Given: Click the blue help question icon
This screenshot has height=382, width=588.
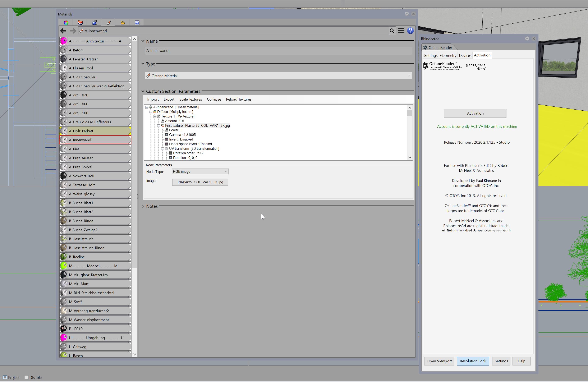Looking at the screenshot, I should tap(410, 31).
